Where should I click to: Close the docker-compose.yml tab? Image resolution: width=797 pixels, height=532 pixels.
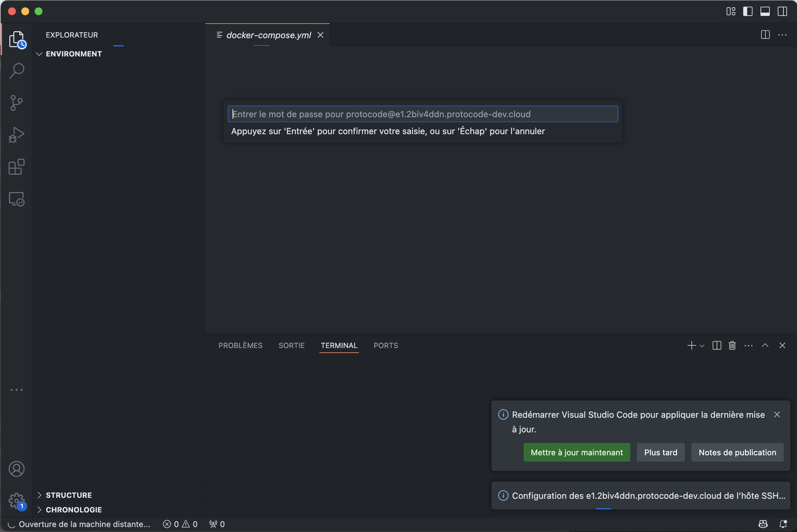pyautogui.click(x=320, y=35)
